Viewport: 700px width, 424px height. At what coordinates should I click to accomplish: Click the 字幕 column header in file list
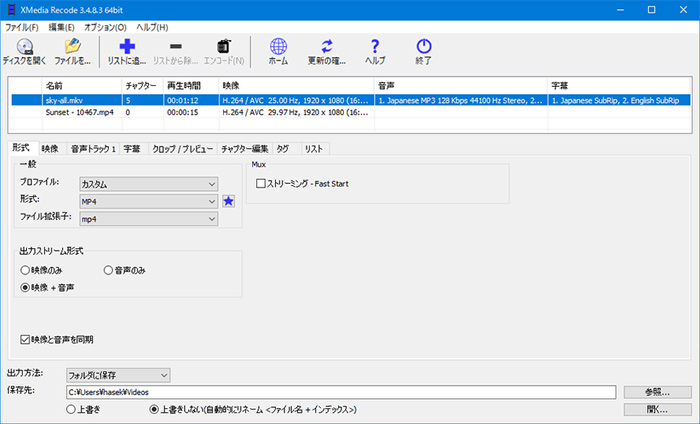point(619,85)
